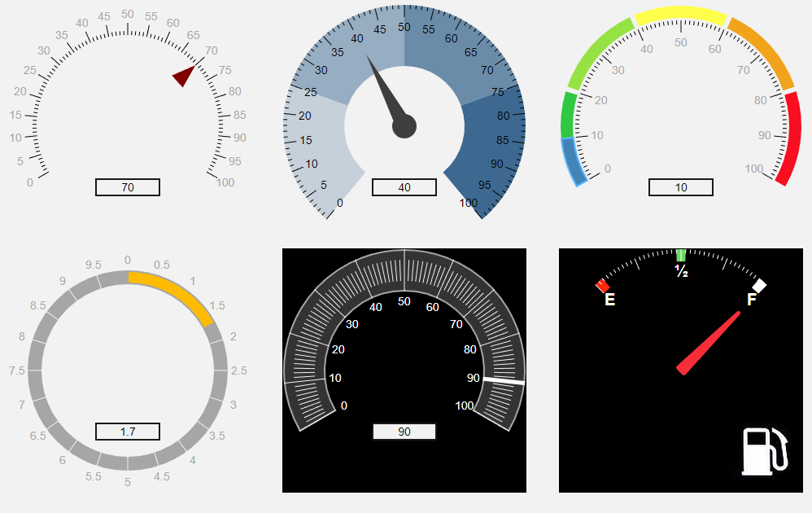Click the value box showing 70
Viewport: 812px width, 513px height.
pyautogui.click(x=128, y=187)
